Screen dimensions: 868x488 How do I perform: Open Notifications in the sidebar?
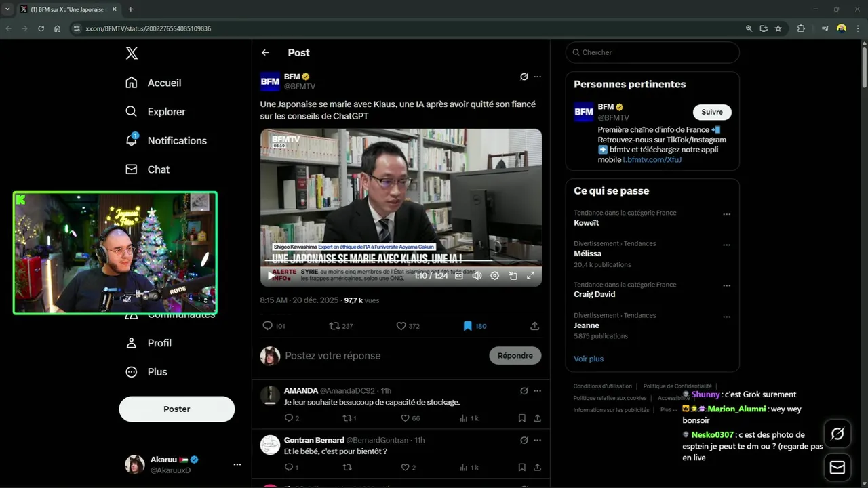(x=166, y=140)
